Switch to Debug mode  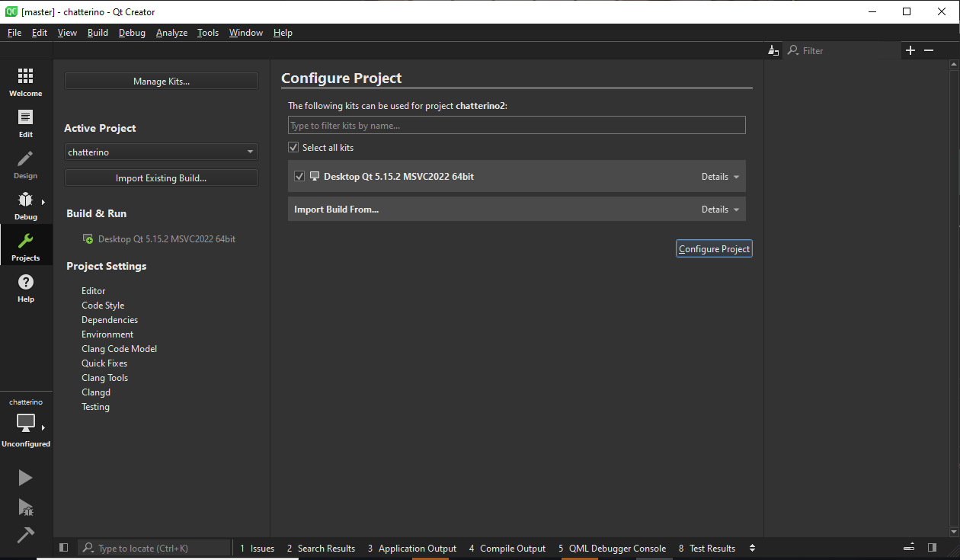[x=26, y=206]
